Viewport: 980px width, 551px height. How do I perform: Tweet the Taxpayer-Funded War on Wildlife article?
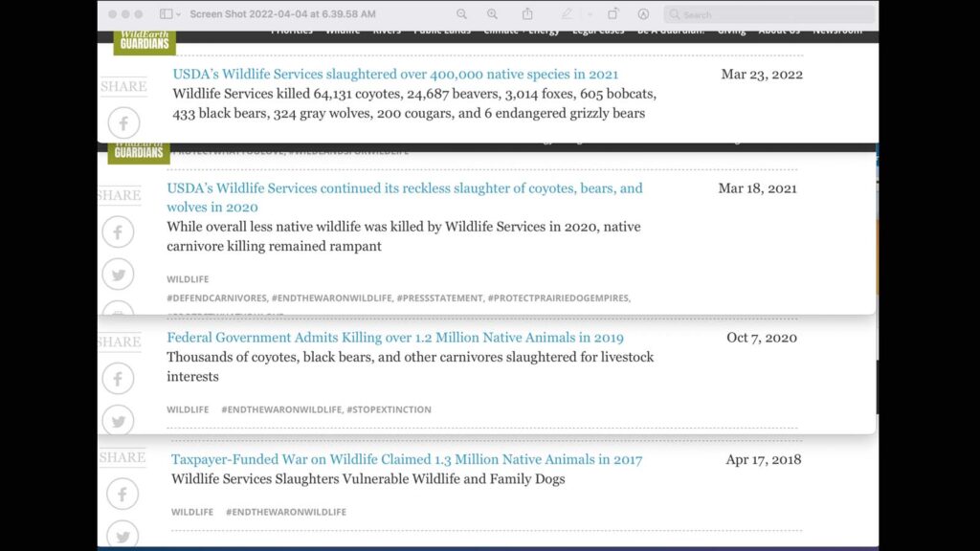coord(122,535)
